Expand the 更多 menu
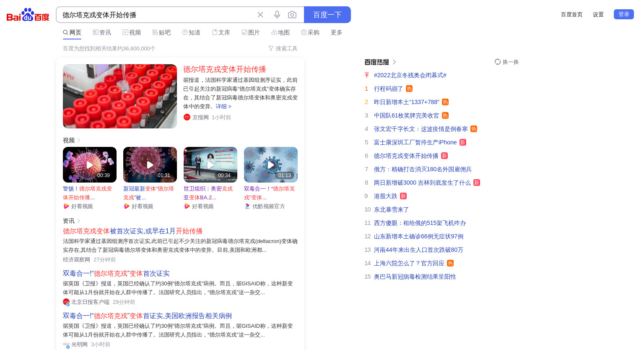The image size is (644, 350). (337, 32)
